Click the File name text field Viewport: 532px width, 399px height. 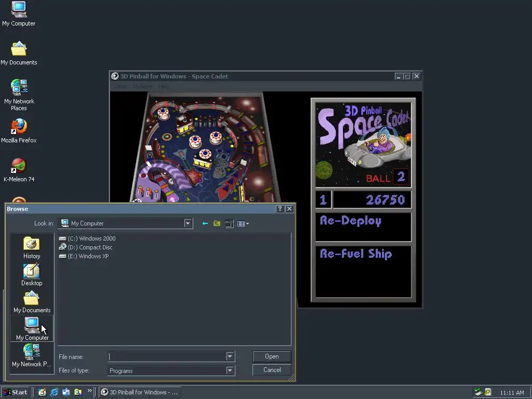(167, 356)
